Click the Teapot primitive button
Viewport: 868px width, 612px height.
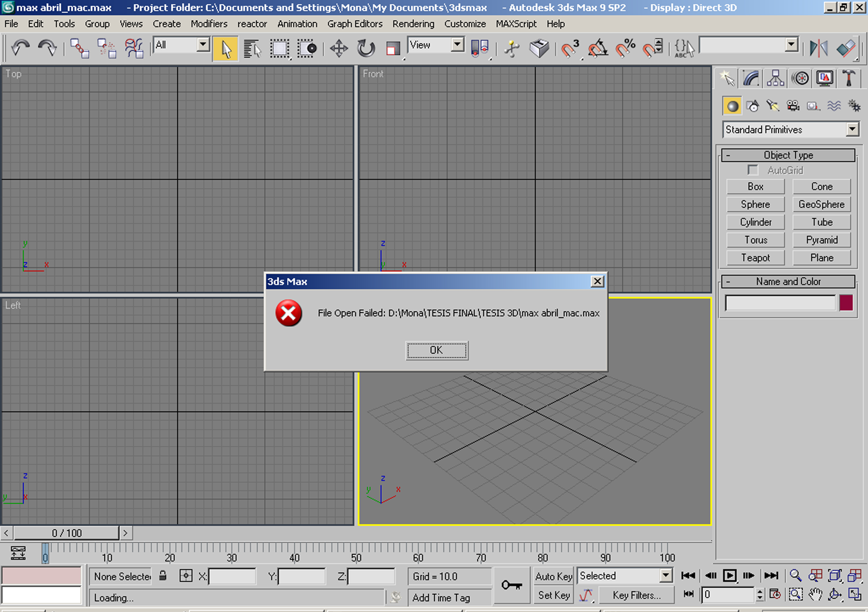coord(755,258)
